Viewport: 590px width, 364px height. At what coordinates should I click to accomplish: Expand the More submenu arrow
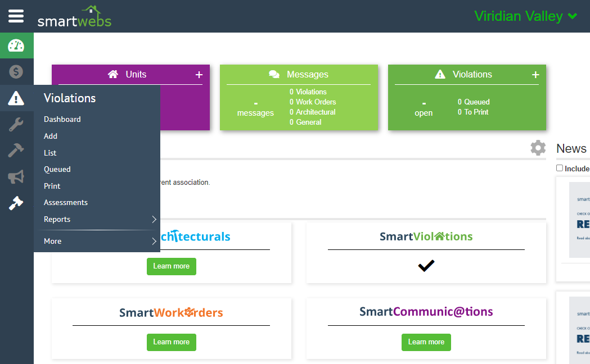154,241
